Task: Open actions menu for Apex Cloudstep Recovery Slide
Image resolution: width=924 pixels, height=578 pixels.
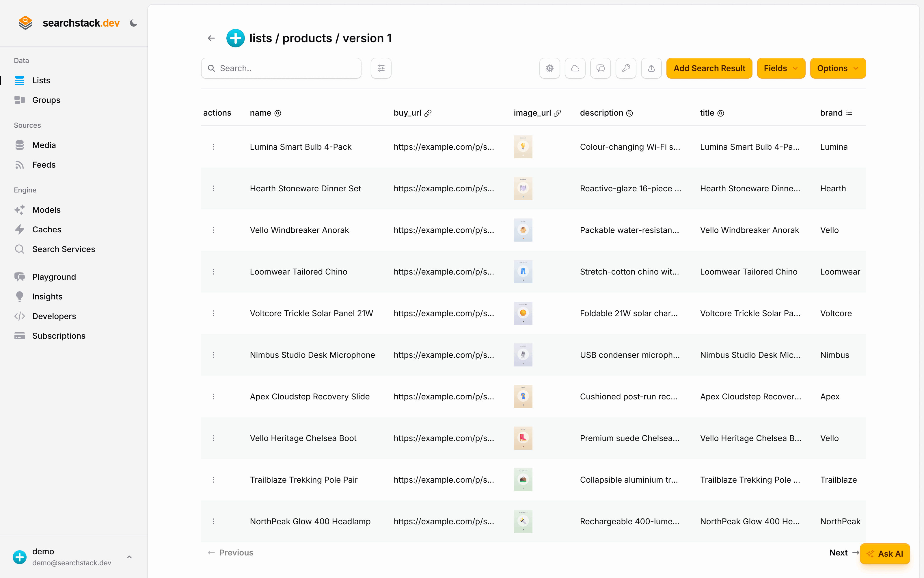Action: (x=213, y=397)
